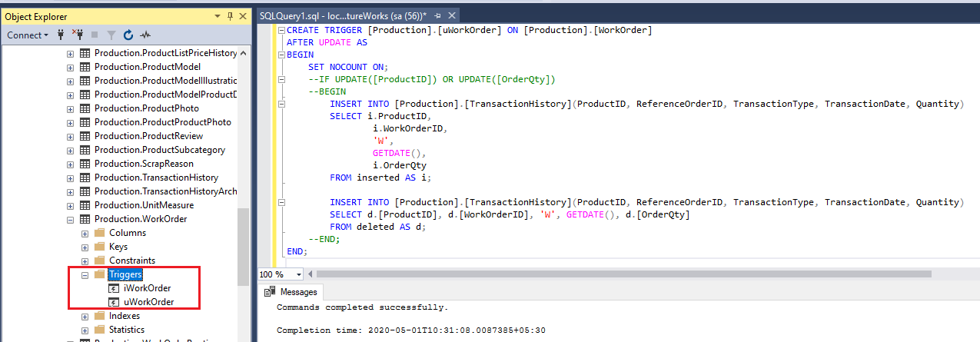Collapse the Production.WorkOrder table node

tap(70, 219)
